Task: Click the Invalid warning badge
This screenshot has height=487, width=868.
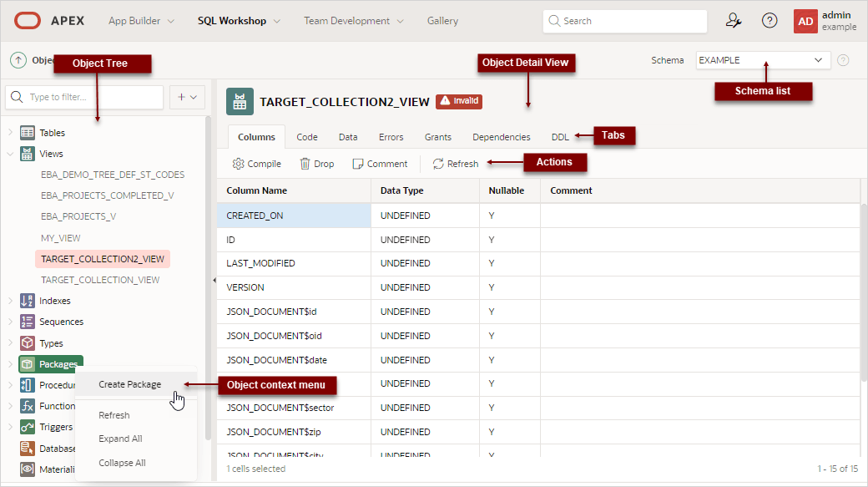Action: 459,101
